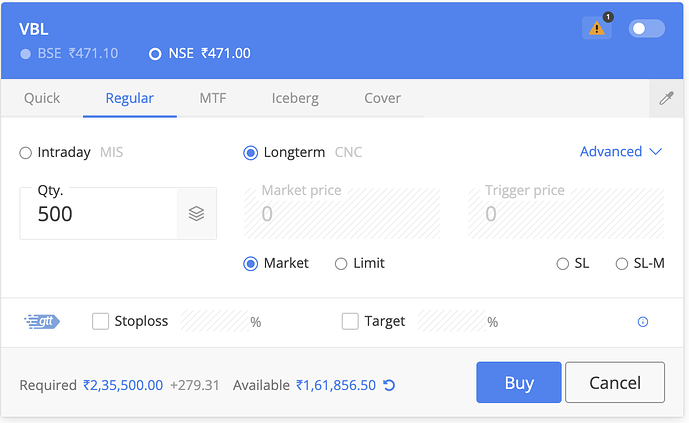
Task: Select the Limit order type
Action: click(x=341, y=264)
